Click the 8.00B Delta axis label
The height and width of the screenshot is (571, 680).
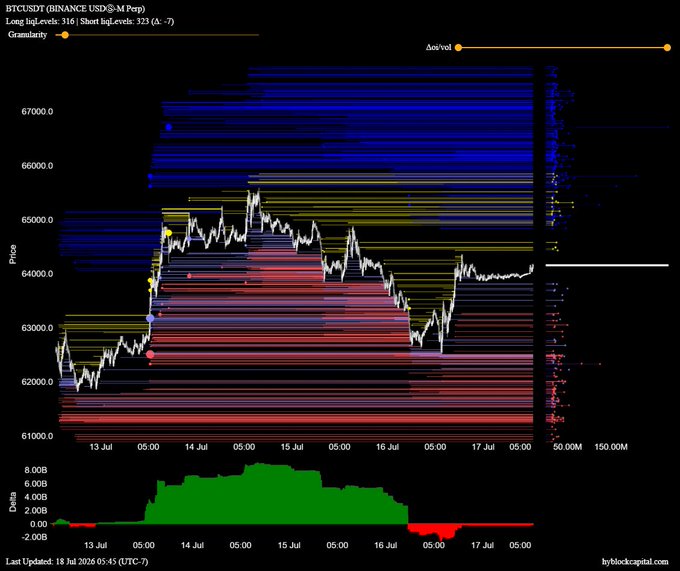point(36,470)
